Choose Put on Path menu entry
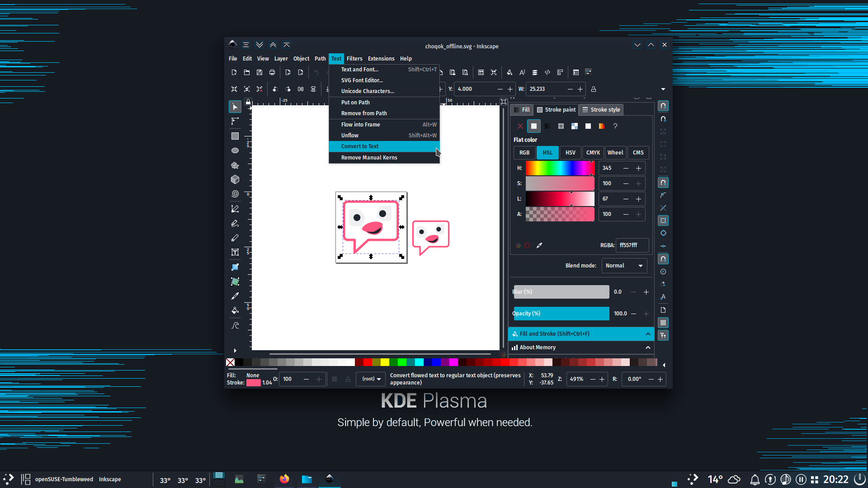Image resolution: width=868 pixels, height=488 pixels. 384,103
